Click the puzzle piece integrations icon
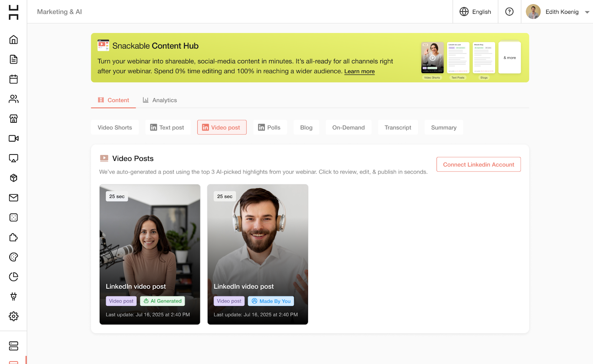This screenshot has height=364, width=593. point(13,237)
